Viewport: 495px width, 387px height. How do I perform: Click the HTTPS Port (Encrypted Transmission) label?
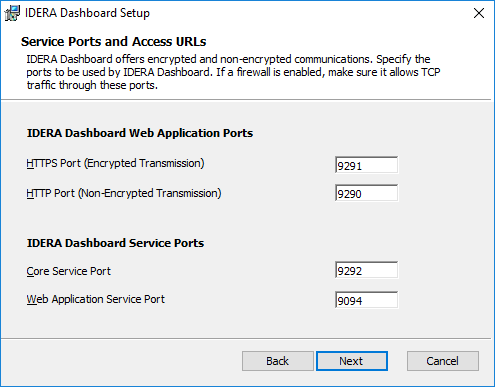point(115,163)
